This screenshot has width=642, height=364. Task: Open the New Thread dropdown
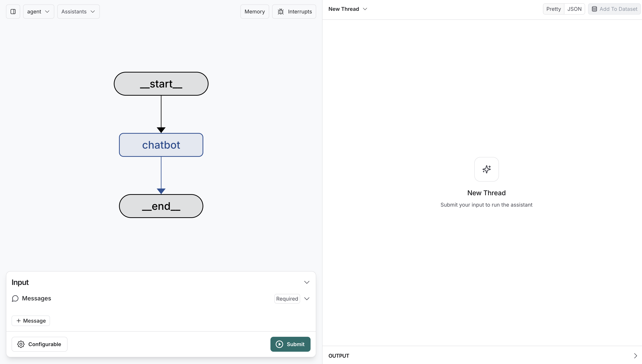tap(347, 9)
